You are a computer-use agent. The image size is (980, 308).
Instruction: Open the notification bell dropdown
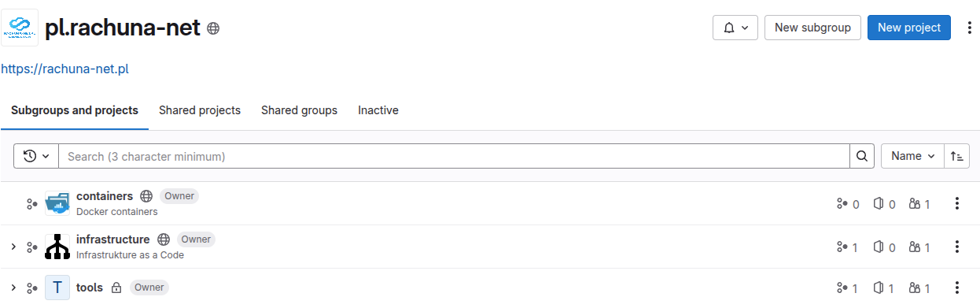point(735,28)
